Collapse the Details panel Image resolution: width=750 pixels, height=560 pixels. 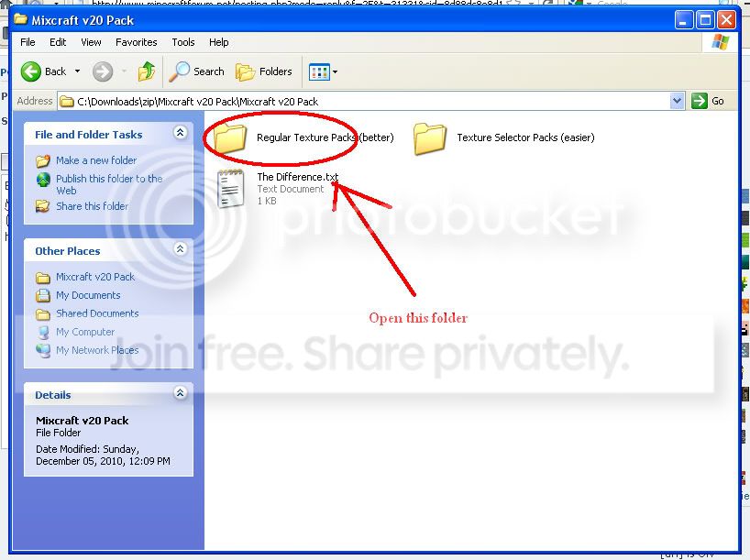pos(180,394)
